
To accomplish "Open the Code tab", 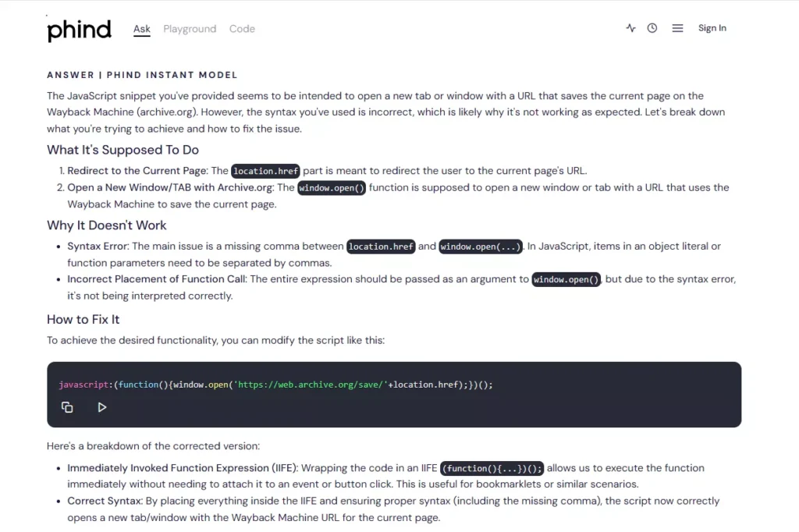I will click(x=242, y=29).
